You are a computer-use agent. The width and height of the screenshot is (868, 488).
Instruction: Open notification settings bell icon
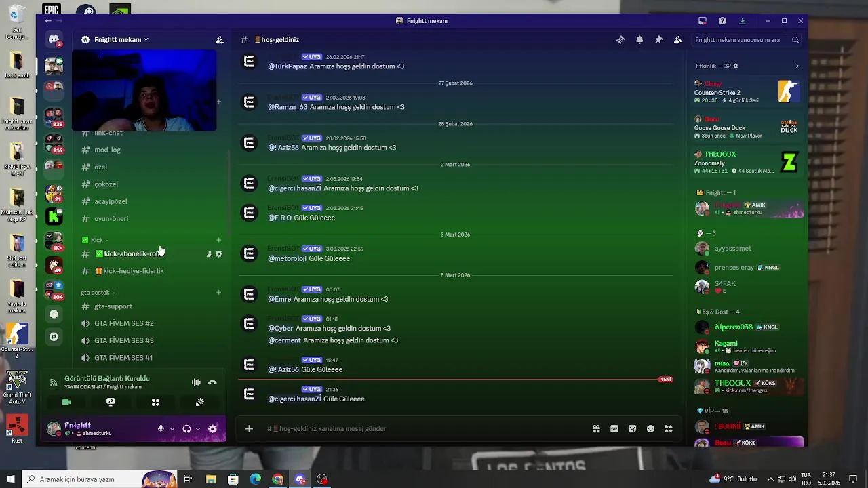tap(639, 40)
